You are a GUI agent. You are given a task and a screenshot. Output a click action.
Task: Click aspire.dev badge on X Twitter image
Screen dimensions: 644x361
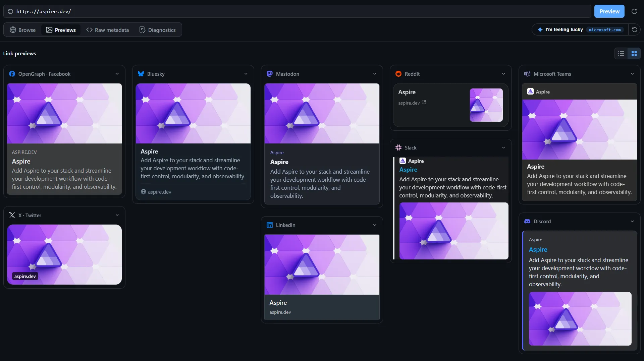tap(25, 276)
